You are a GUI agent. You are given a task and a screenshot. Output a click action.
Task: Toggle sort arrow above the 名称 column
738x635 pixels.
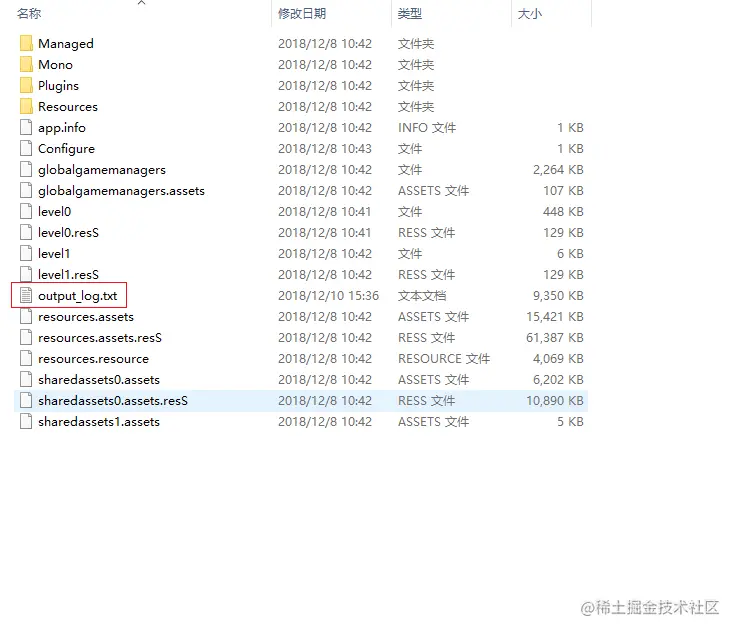141,3
